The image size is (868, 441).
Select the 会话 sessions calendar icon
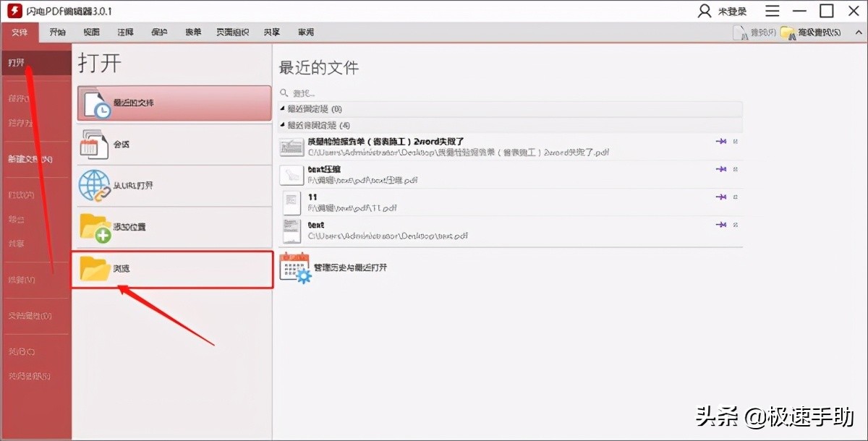pyautogui.click(x=93, y=145)
